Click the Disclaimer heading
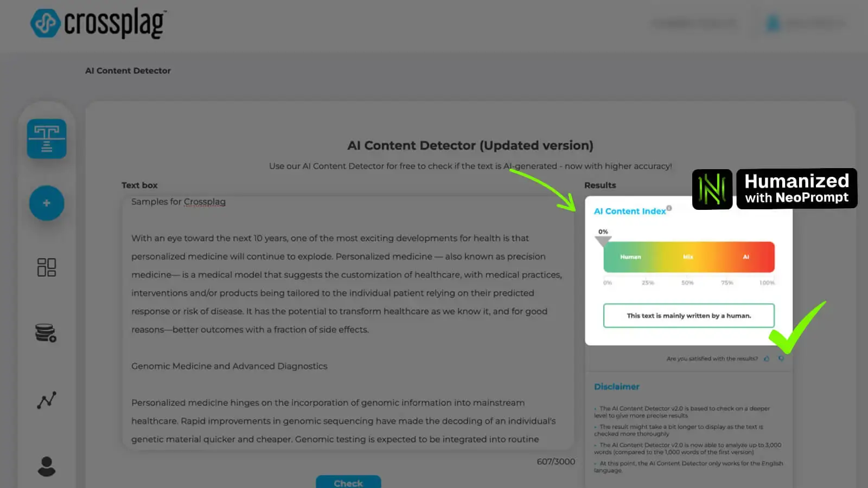This screenshot has height=488, width=868. pyautogui.click(x=617, y=387)
